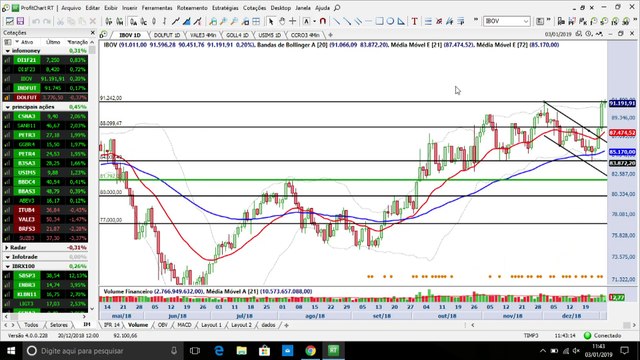The width and height of the screenshot is (640, 360).
Task: Click the chart horizontal scrollbar left arrow
Action: (473, 325)
